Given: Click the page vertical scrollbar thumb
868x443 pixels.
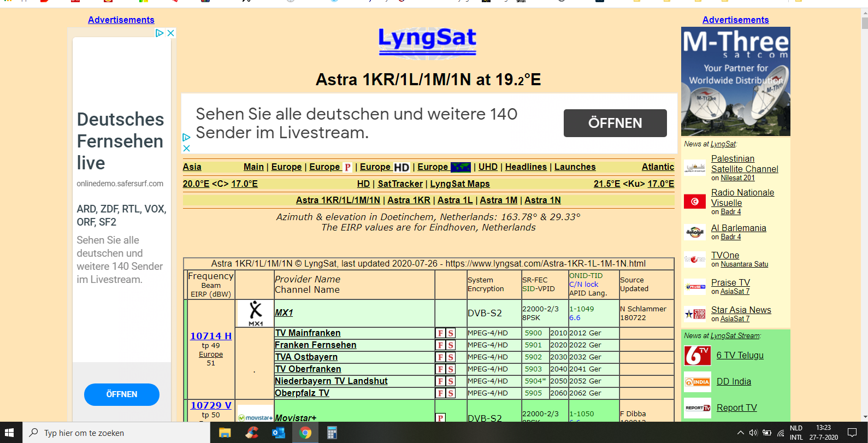Looking at the screenshot, I should coord(864,23).
